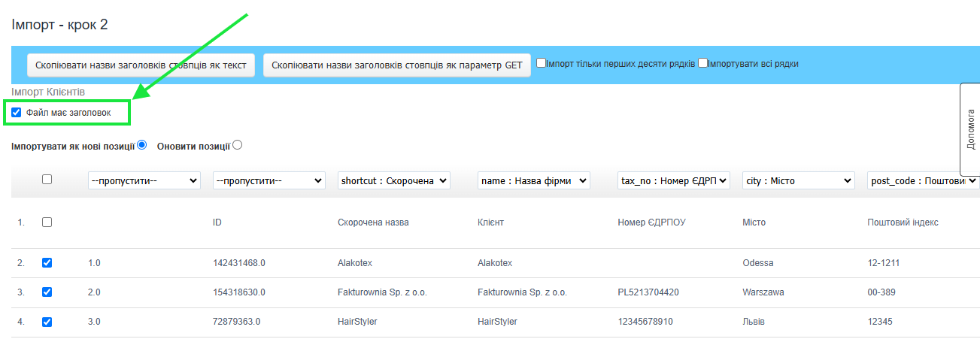The height and width of the screenshot is (342, 980).
Task: Uncheck 'Файл має заголовок' checkbox
Action: click(x=17, y=113)
